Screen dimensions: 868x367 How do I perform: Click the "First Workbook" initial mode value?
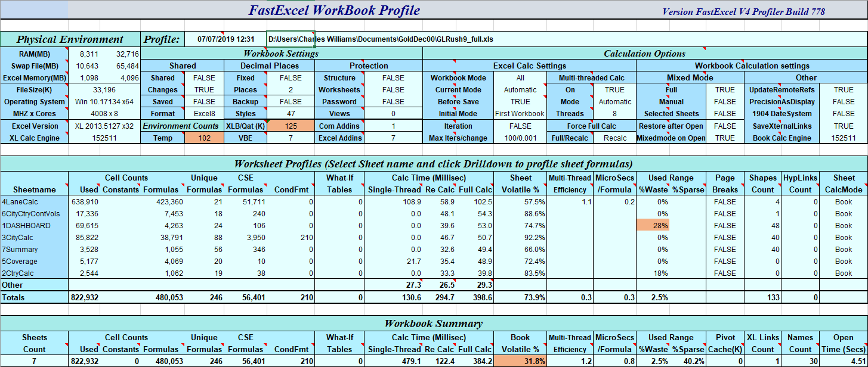point(520,113)
